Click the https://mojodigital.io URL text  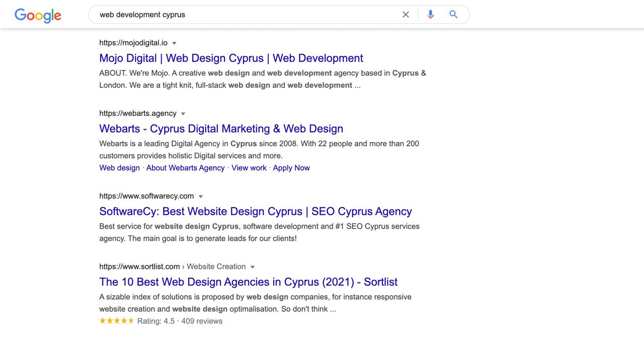point(133,43)
